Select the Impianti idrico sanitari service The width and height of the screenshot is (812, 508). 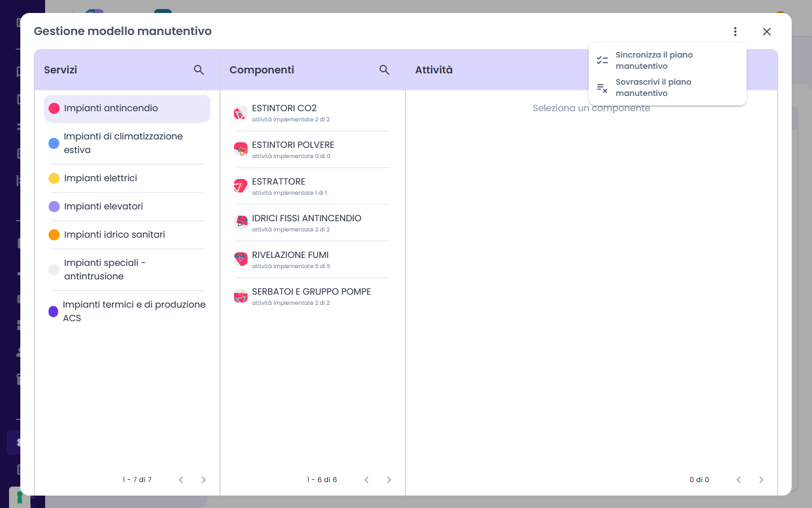click(x=127, y=235)
